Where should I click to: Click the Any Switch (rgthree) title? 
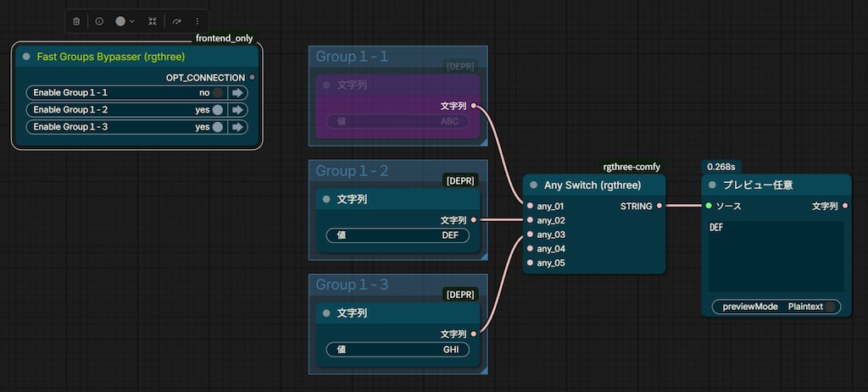(x=593, y=185)
